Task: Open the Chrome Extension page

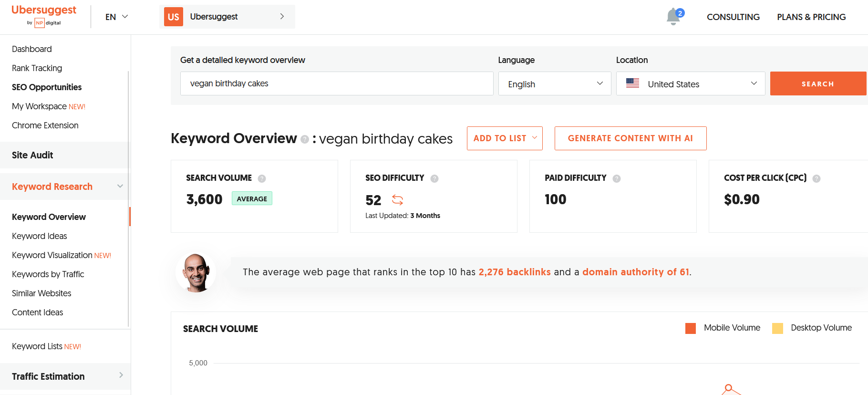Action: [x=45, y=125]
